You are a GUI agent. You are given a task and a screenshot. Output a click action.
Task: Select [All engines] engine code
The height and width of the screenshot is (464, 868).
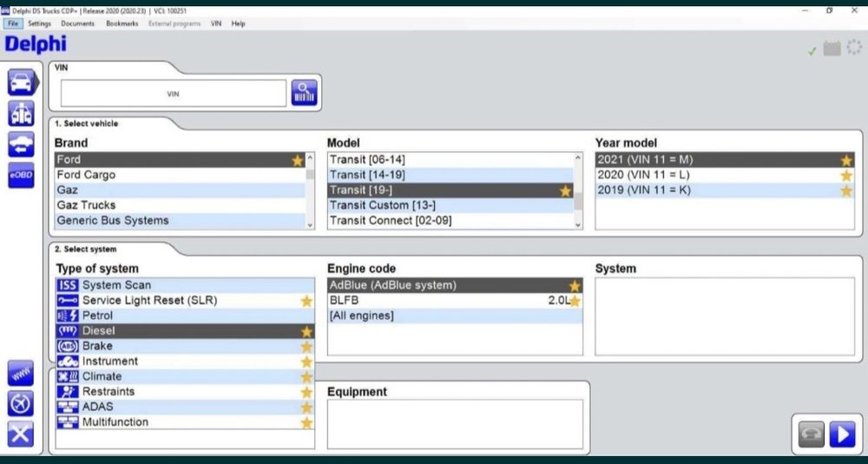455,316
